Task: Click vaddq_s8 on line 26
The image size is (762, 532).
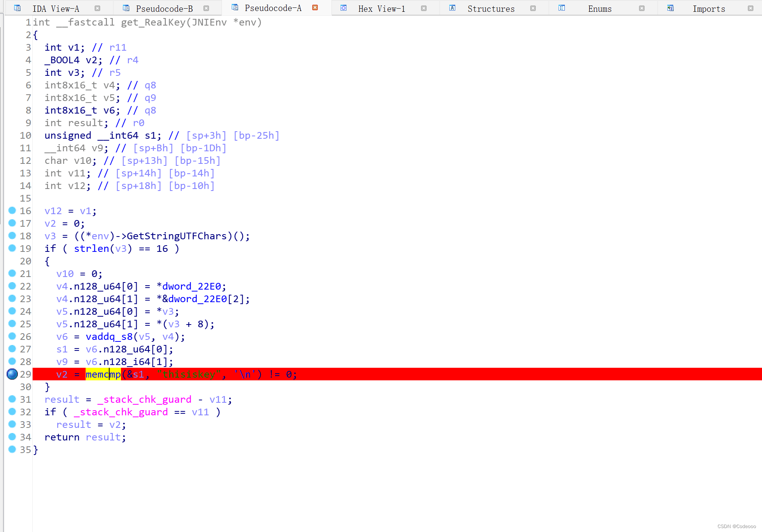Action: [x=109, y=337]
